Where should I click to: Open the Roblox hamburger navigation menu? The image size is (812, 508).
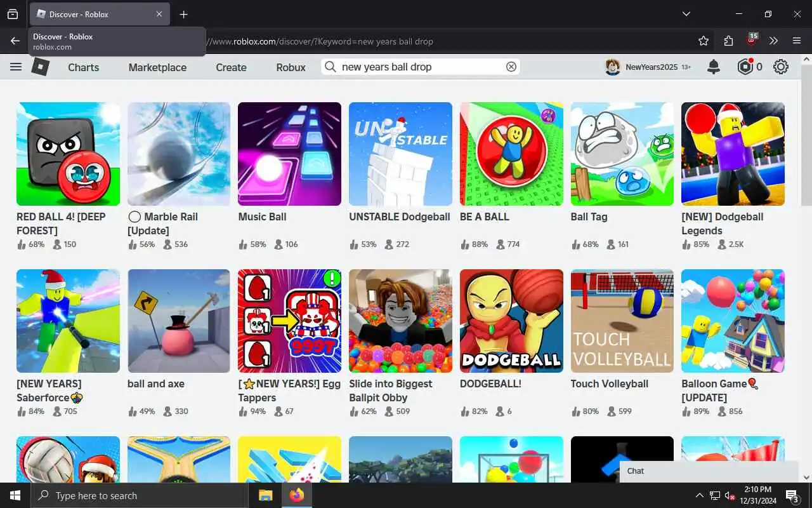point(16,67)
